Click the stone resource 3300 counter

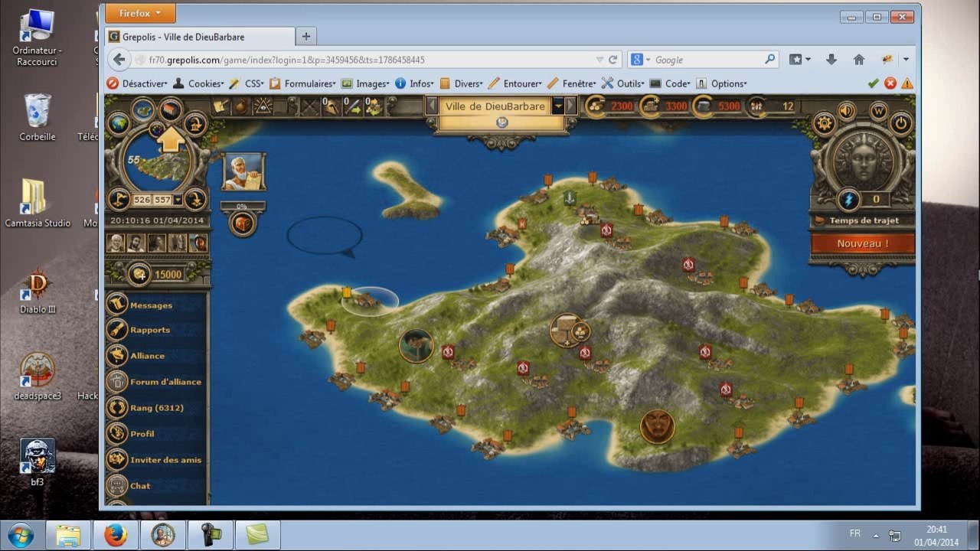pos(664,106)
